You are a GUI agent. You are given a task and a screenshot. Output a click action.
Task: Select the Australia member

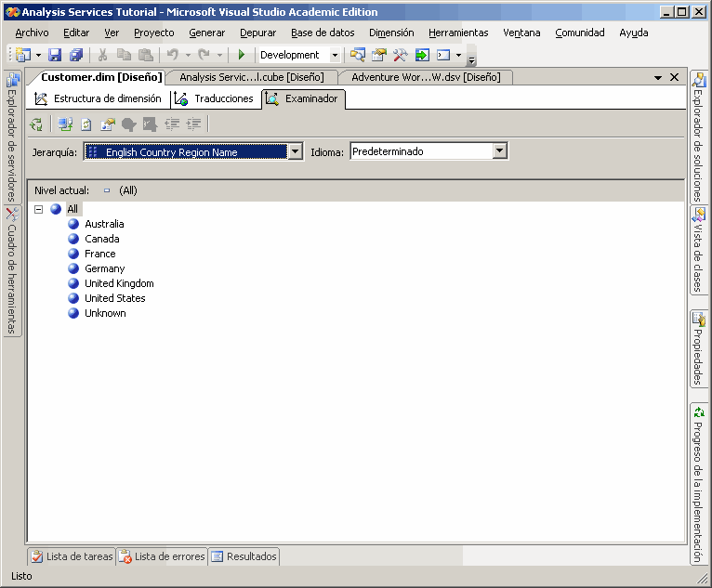pos(104,224)
